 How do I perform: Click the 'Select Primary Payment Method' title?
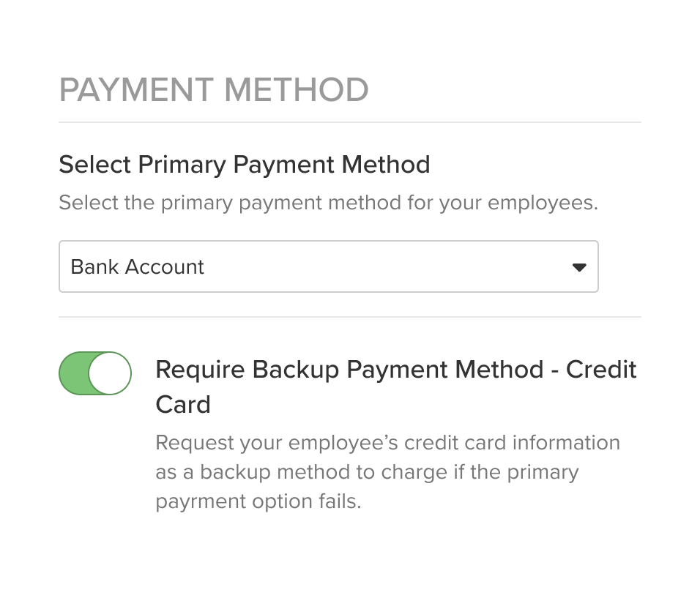245,165
